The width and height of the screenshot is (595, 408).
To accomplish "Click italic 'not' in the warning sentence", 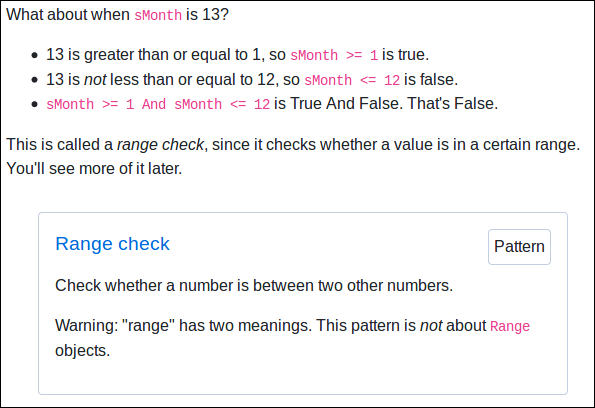I will coord(431,326).
